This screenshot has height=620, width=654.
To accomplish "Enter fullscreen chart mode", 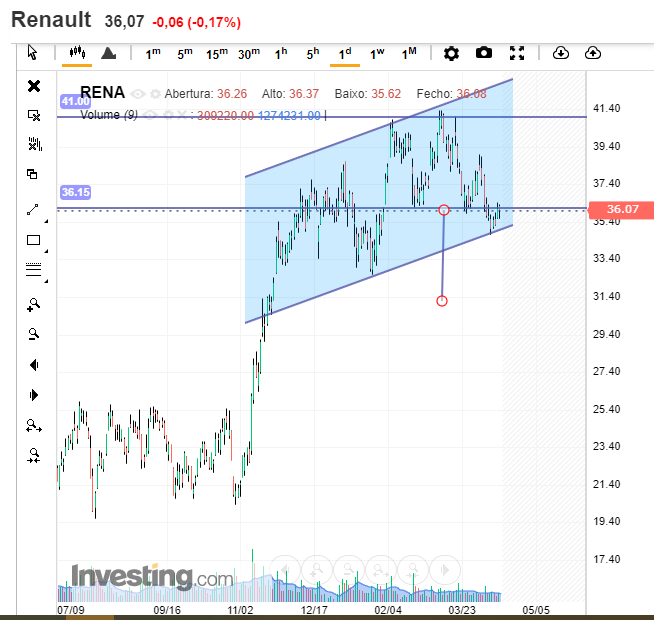I will click(517, 53).
